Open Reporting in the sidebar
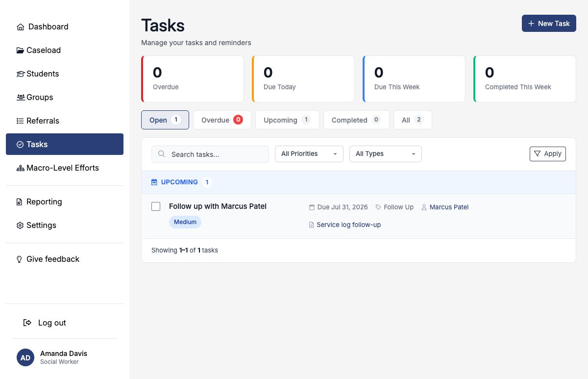 coord(65,202)
